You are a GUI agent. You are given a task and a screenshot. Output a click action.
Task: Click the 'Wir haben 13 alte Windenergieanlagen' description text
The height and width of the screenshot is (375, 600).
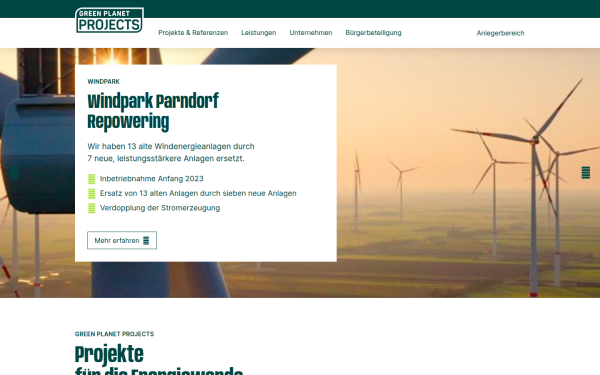coord(171,152)
